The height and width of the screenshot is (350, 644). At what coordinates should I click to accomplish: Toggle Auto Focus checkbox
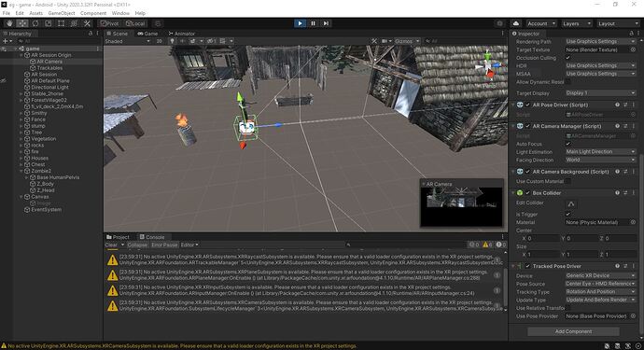(x=568, y=144)
